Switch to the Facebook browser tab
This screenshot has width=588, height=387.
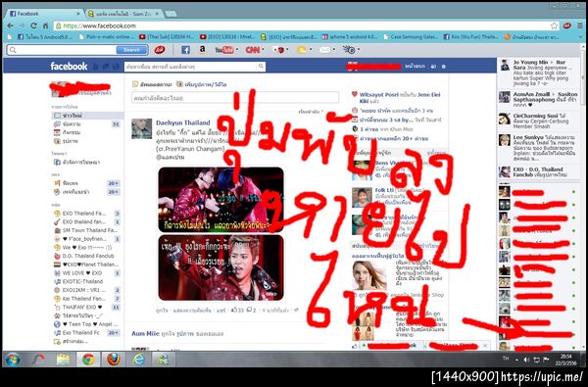pos(44,14)
